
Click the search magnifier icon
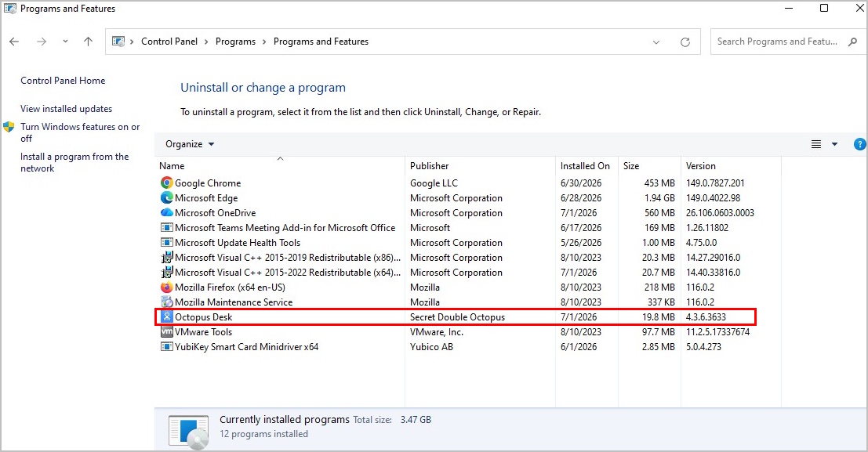[852, 42]
